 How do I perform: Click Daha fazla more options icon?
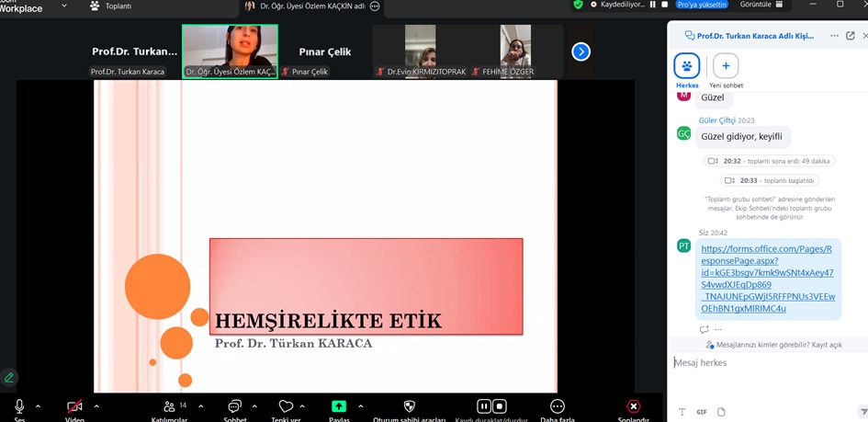coord(558,406)
